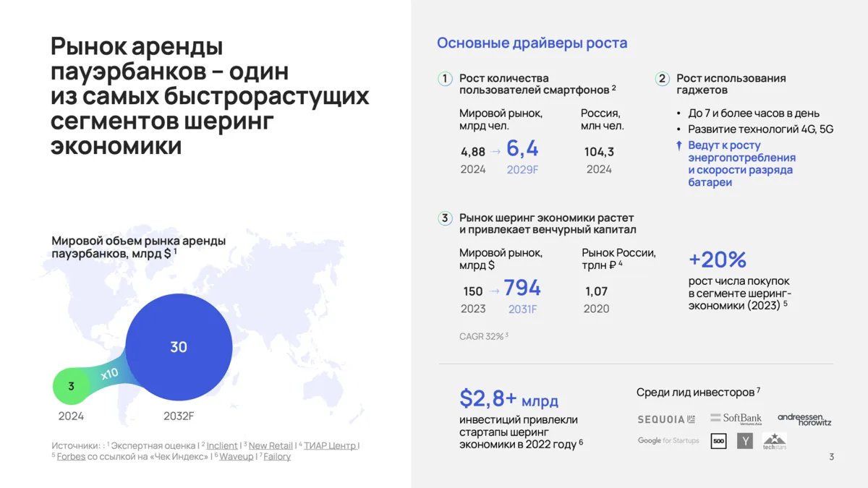Click the x10 growth multiplier label
The image size is (868, 488).
(x=109, y=374)
